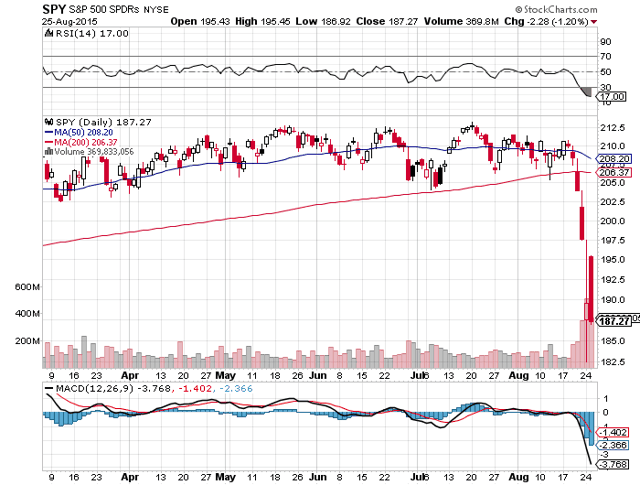
Task: Click the 212.5 price axis label
Action: click(612, 128)
